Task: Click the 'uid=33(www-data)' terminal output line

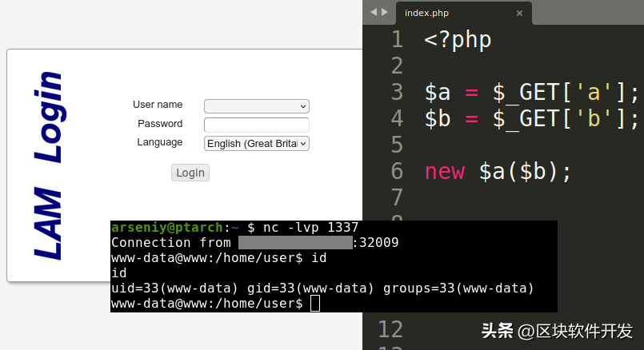Action: pos(322,288)
